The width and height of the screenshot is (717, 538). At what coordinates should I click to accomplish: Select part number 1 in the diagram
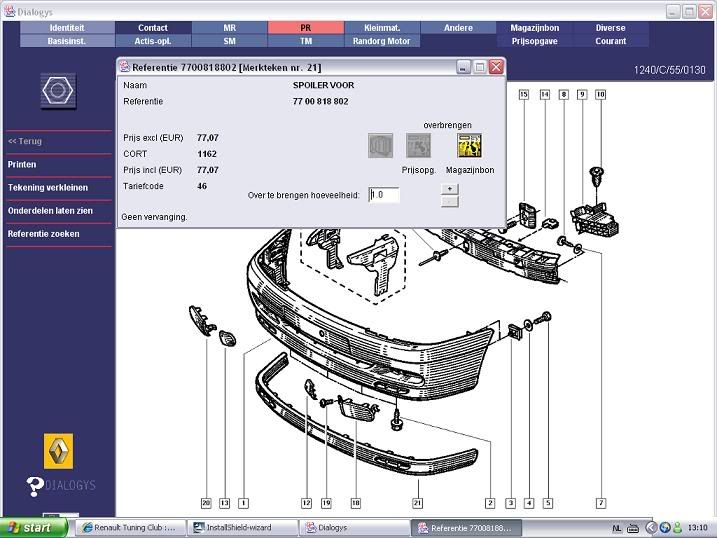(243, 503)
